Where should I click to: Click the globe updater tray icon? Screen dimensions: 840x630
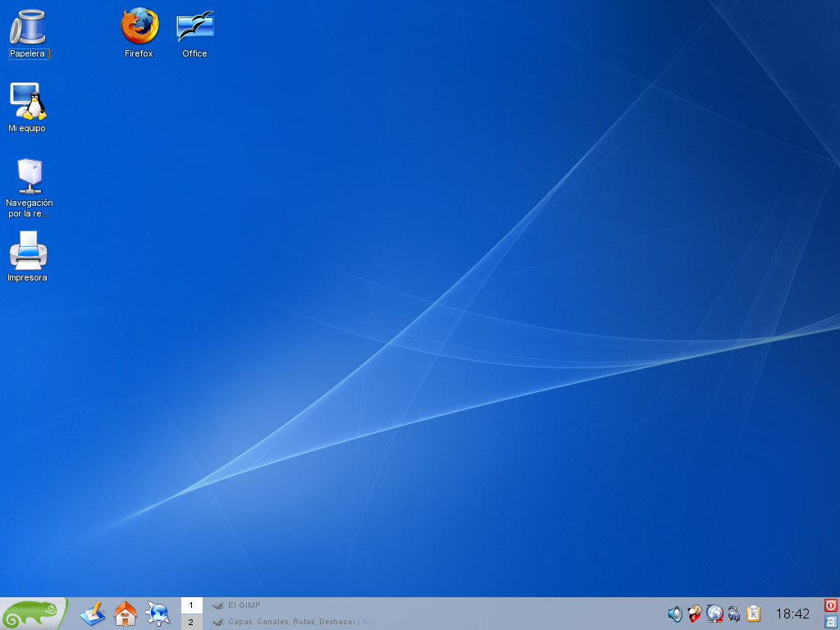coord(714,614)
